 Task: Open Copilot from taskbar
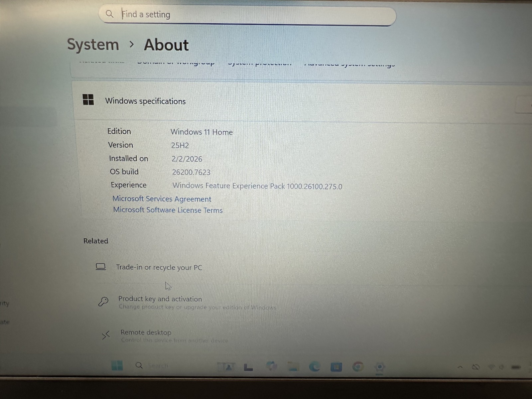pos(272,366)
